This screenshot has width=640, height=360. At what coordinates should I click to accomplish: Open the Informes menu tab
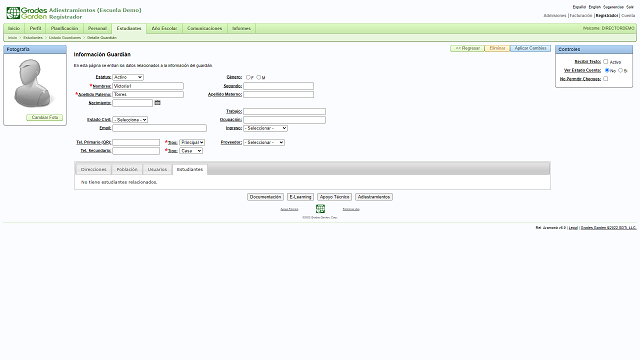pyautogui.click(x=241, y=28)
